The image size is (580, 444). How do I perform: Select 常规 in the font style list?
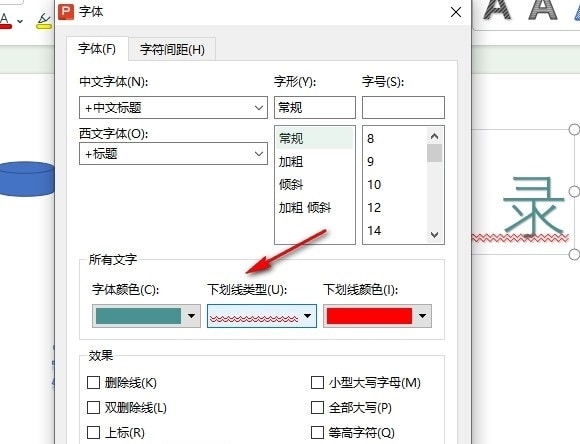pyautogui.click(x=315, y=138)
